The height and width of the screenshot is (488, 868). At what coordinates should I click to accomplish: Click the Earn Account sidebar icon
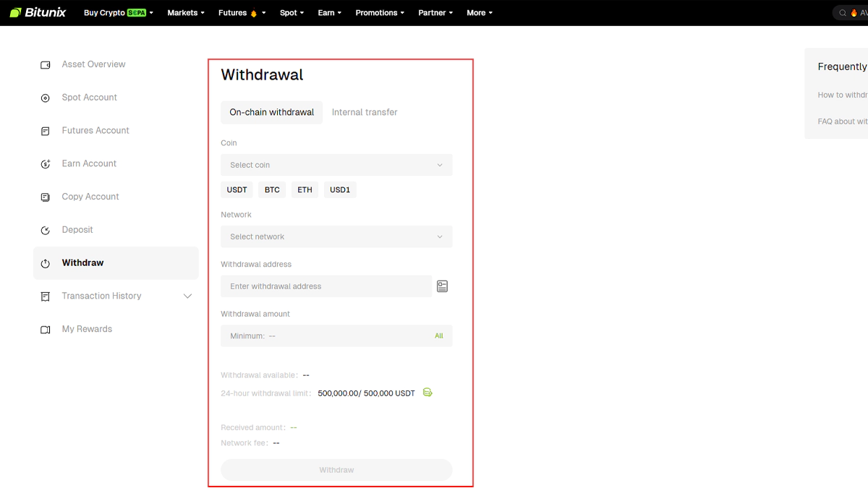(46, 164)
